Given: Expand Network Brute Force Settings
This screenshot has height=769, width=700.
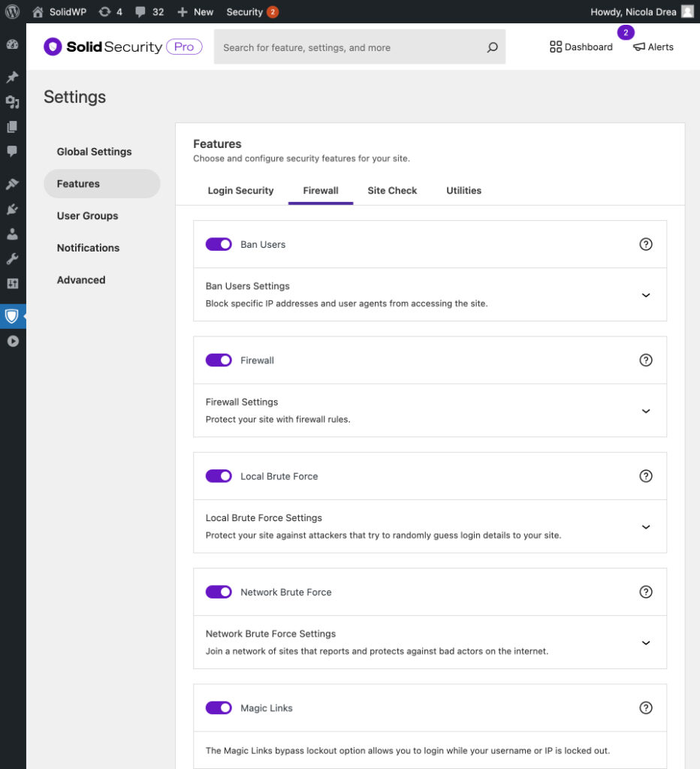Looking at the screenshot, I should click(x=645, y=643).
